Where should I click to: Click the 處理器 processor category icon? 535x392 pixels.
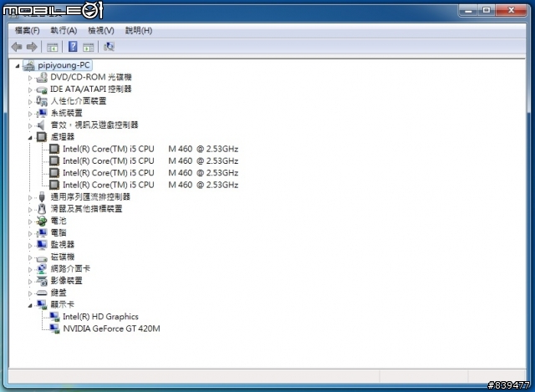click(41, 137)
